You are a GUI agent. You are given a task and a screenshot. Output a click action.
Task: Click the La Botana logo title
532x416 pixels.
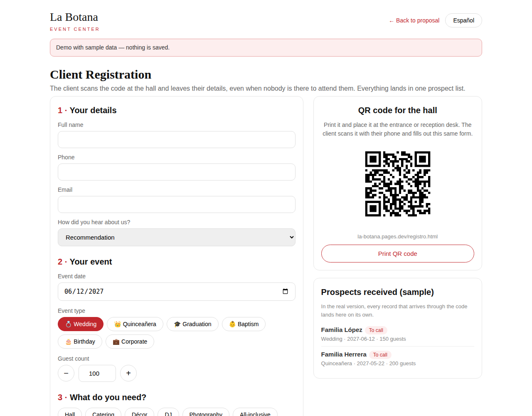pyautogui.click(x=74, y=17)
